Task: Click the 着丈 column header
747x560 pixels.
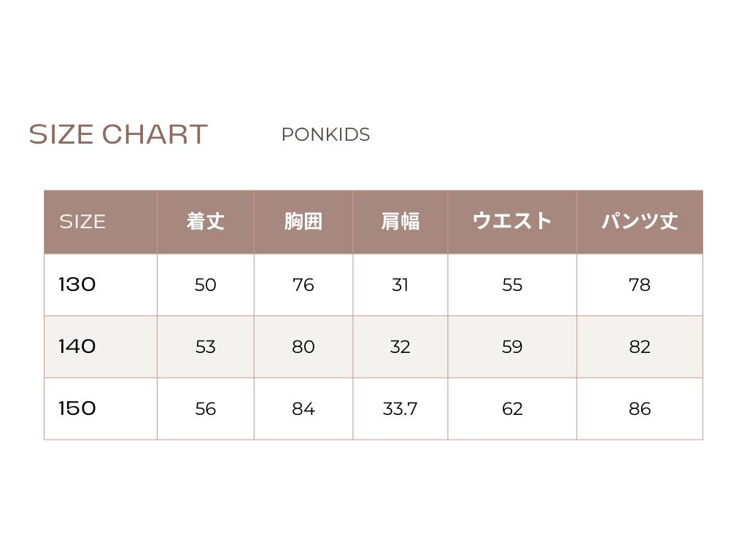Action: click(205, 222)
